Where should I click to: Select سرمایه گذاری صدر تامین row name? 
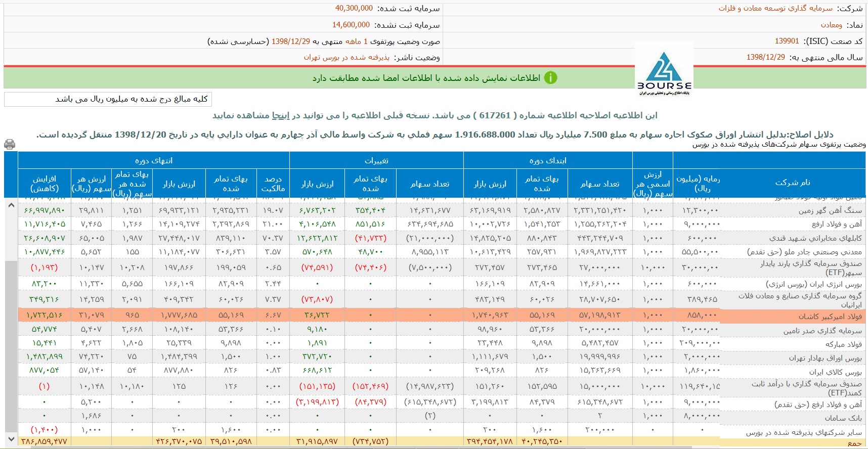(822, 331)
